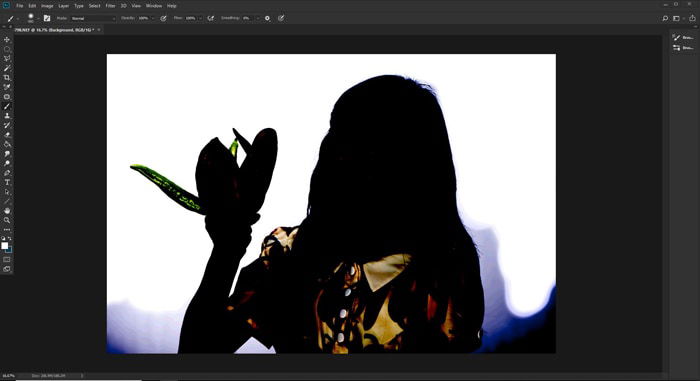
Task: Select the Type tool
Action: point(7,182)
